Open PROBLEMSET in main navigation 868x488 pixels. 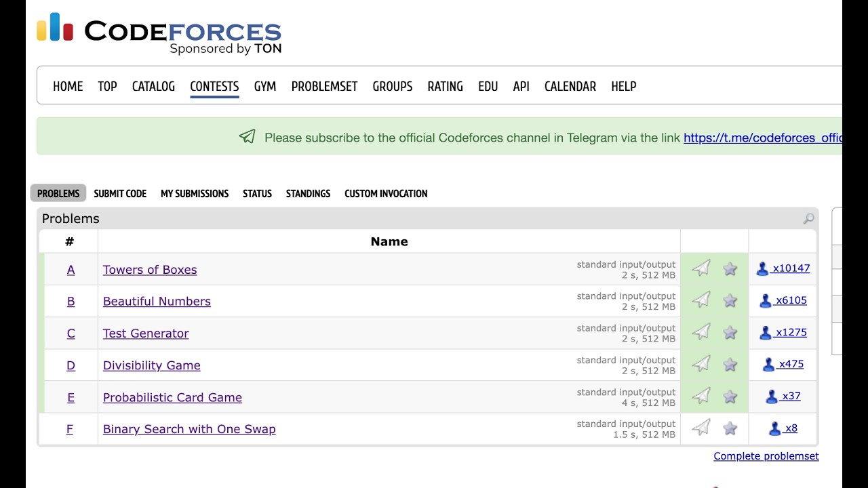click(324, 86)
